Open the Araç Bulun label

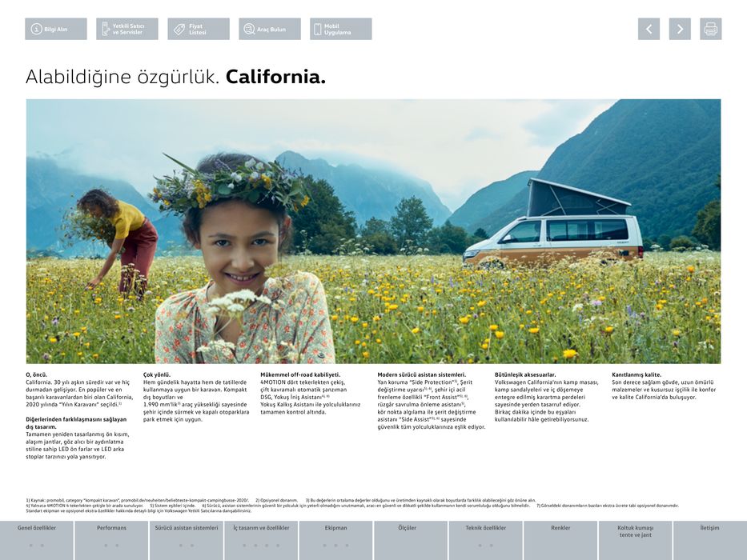[x=271, y=29]
